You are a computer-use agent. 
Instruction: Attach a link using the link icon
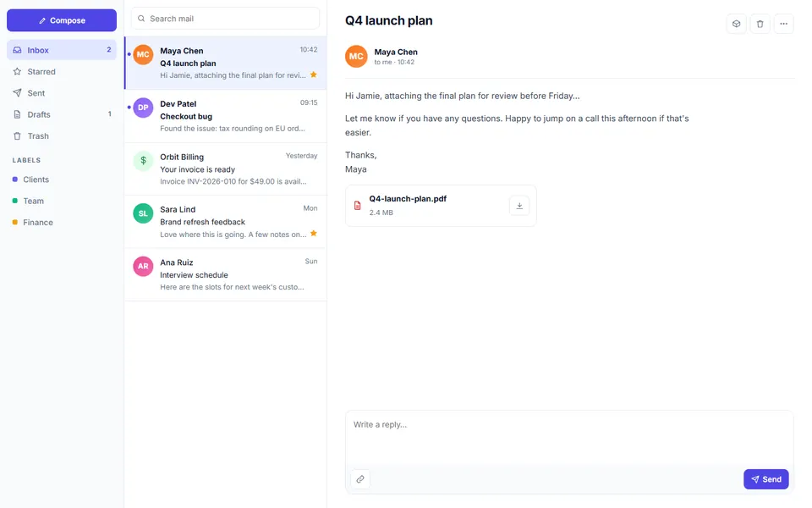tap(360, 479)
